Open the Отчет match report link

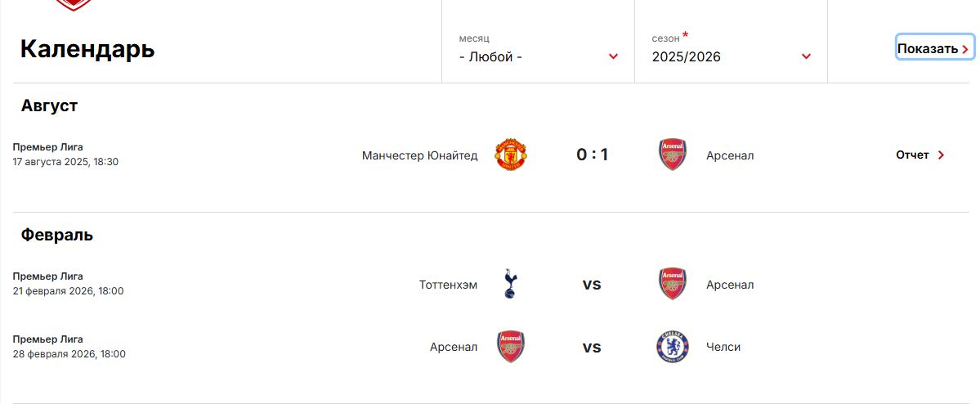(x=920, y=155)
